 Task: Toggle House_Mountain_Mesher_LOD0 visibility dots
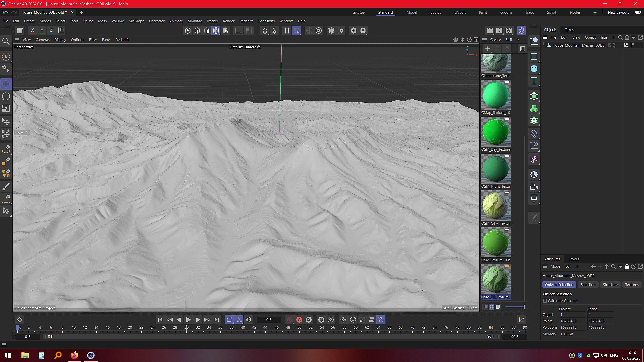pyautogui.click(x=614, y=45)
